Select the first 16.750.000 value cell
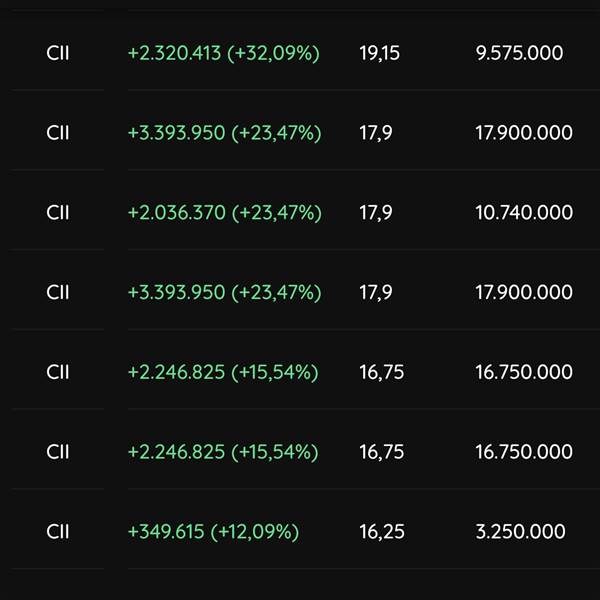 (x=524, y=372)
